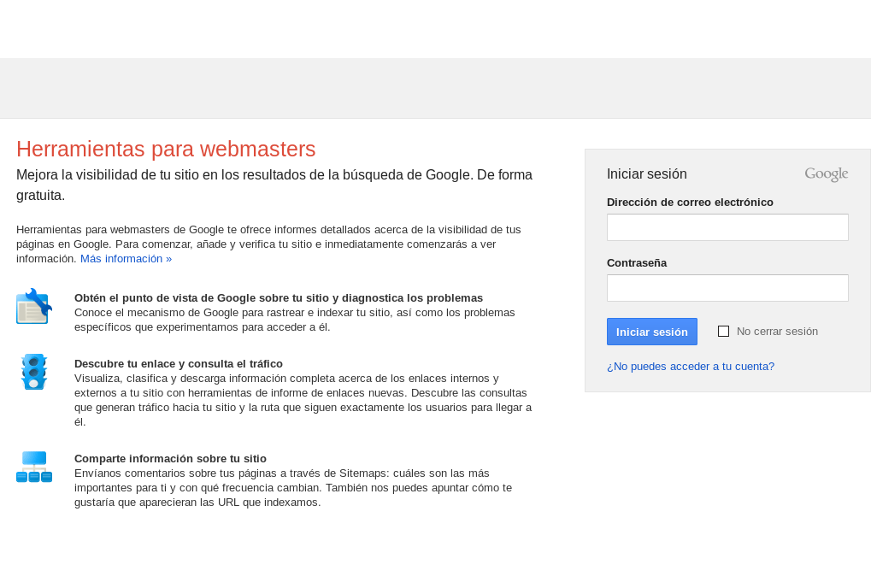Click the "No cerrar sesión" checkbox label
The image size is (871, 588).
[777, 332]
